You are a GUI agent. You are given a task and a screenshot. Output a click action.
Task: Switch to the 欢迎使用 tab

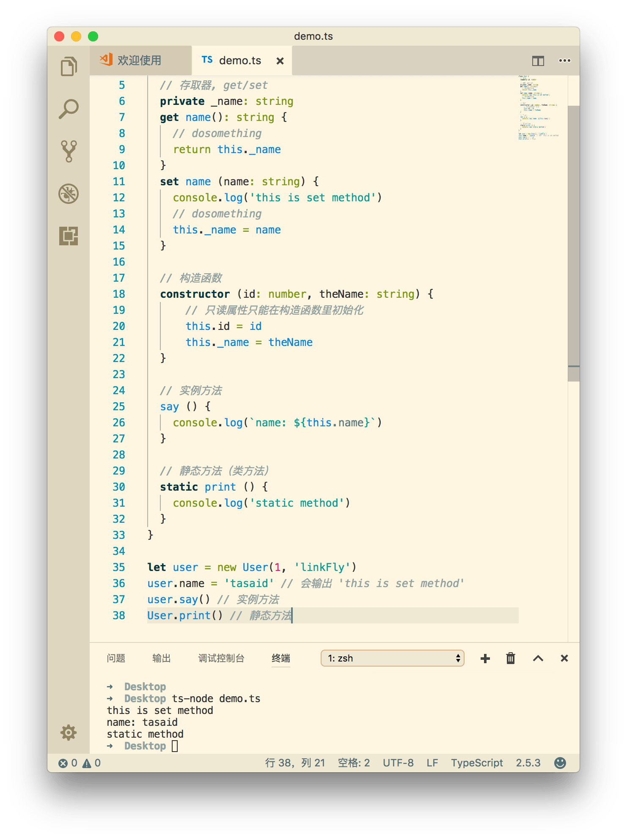coord(140,60)
